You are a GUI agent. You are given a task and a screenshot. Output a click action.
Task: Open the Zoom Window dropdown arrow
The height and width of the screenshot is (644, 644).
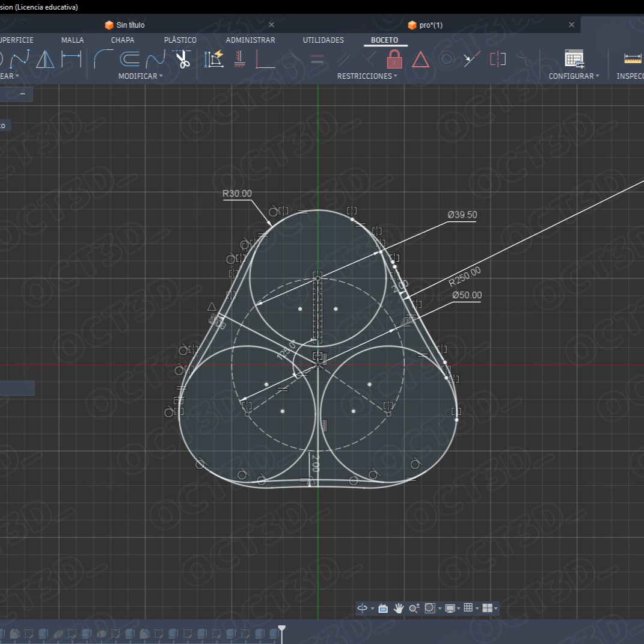coord(440,609)
